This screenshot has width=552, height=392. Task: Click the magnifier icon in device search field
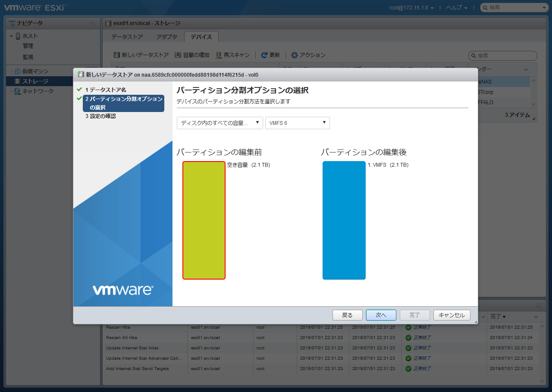[474, 56]
